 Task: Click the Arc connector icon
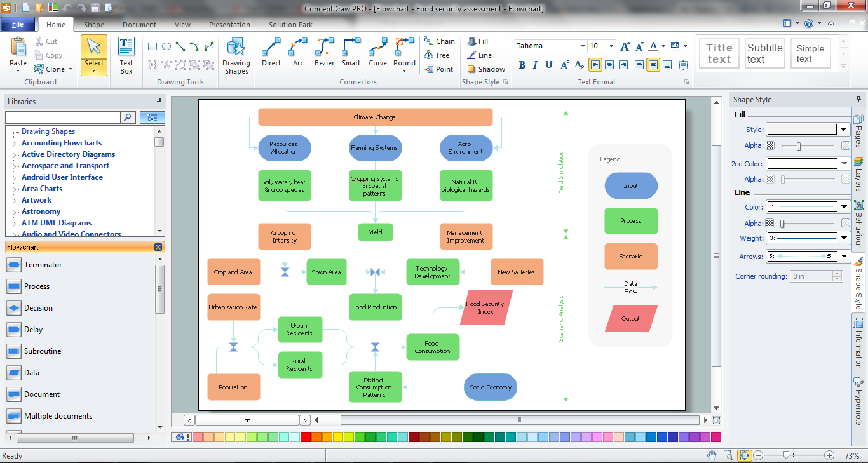coord(298,52)
